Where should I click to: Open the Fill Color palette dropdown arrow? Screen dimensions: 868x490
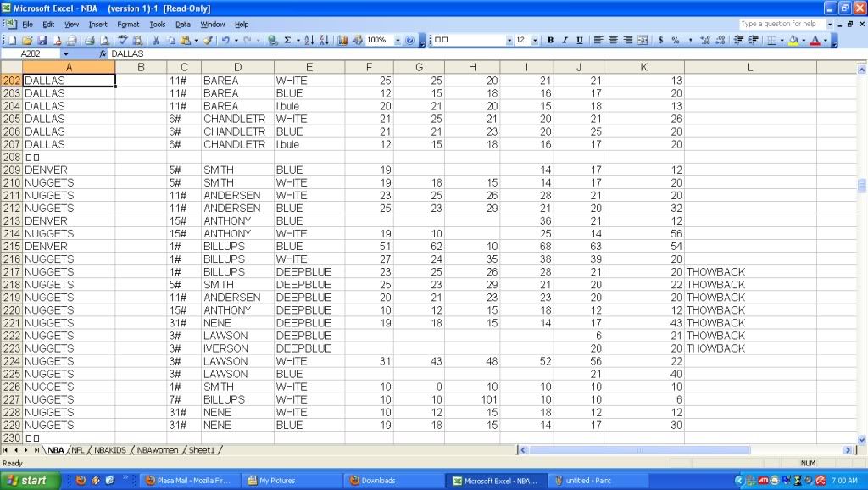coord(804,40)
